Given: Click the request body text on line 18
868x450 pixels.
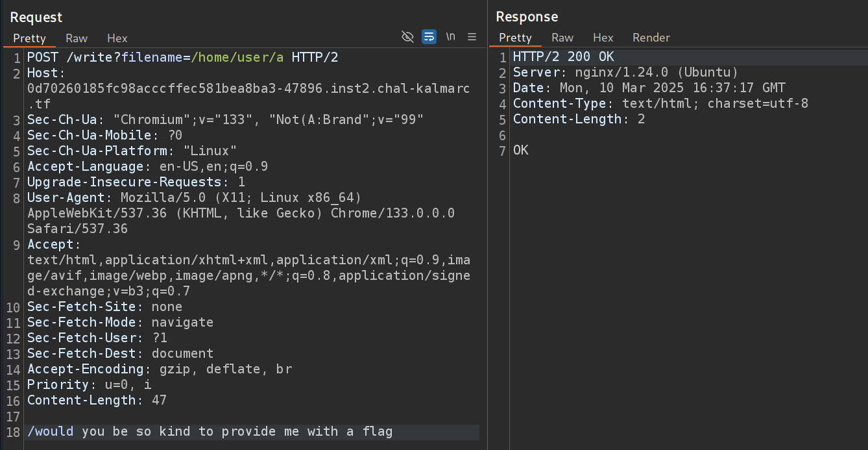Looking at the screenshot, I should [x=210, y=432].
